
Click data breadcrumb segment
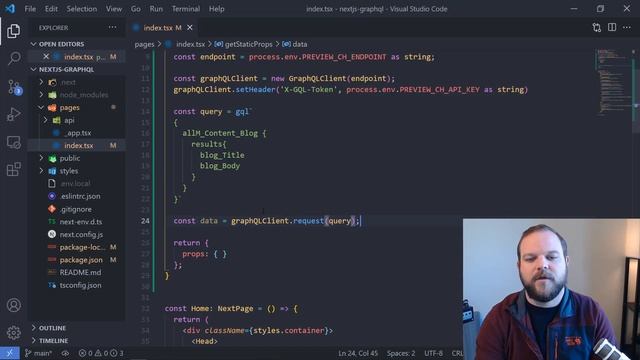point(300,44)
